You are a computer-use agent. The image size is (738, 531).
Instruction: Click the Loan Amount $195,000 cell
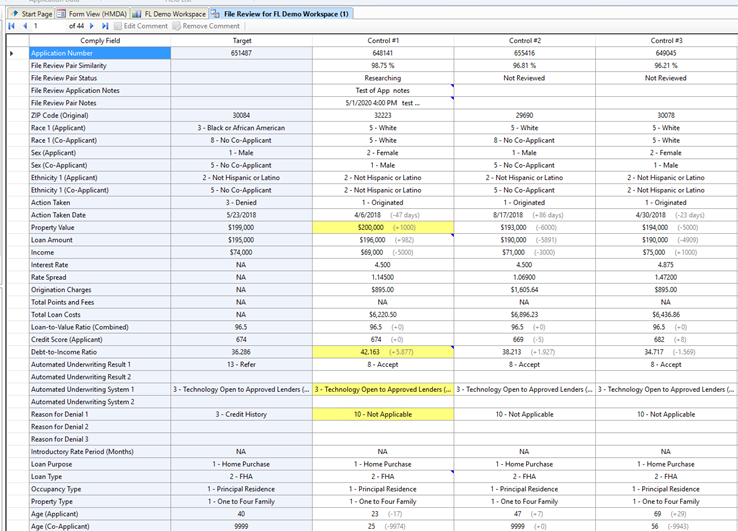[x=241, y=240]
